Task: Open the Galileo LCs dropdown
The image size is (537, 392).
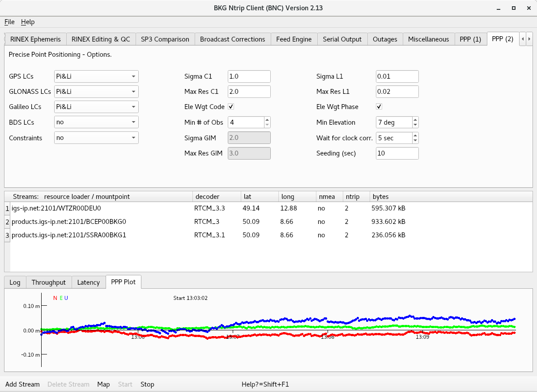Action: [x=96, y=107]
